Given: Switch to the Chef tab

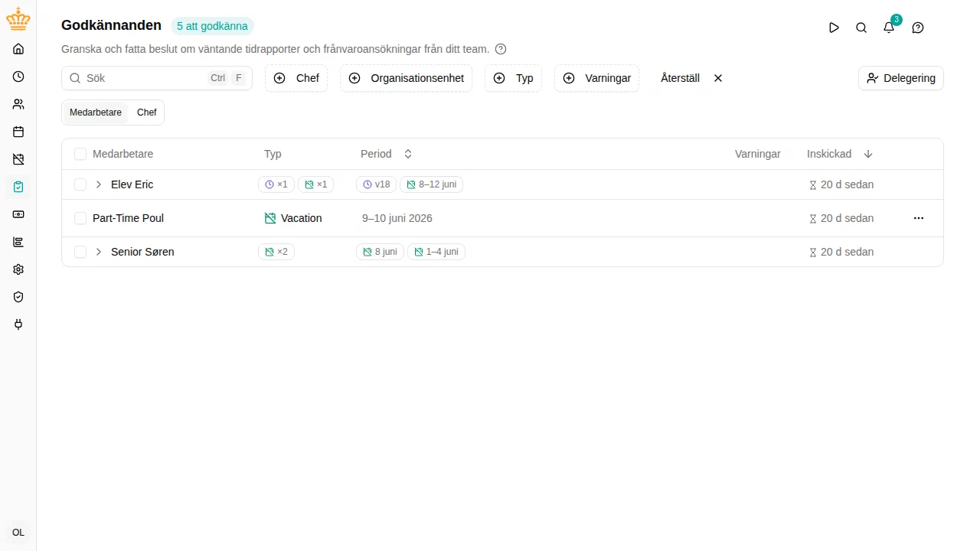Looking at the screenshot, I should click(x=146, y=112).
